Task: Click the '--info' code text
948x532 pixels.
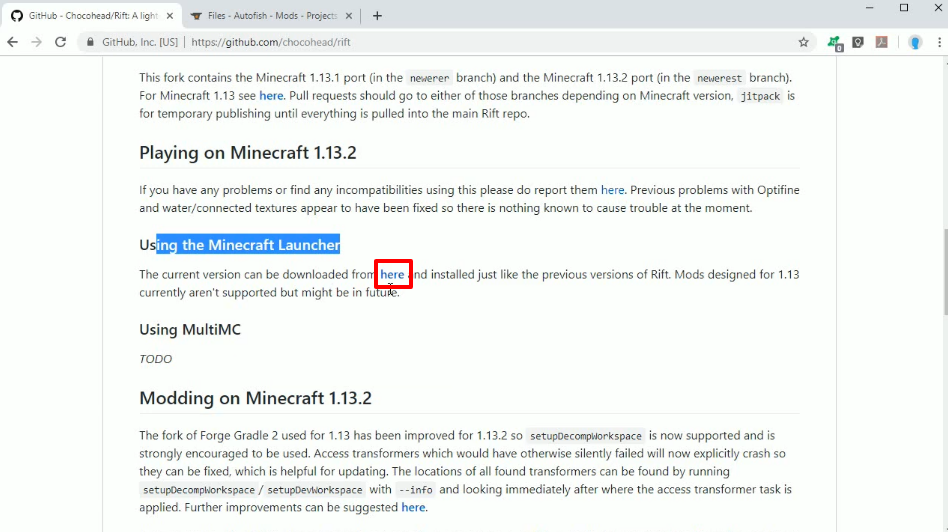Action: [415, 490]
